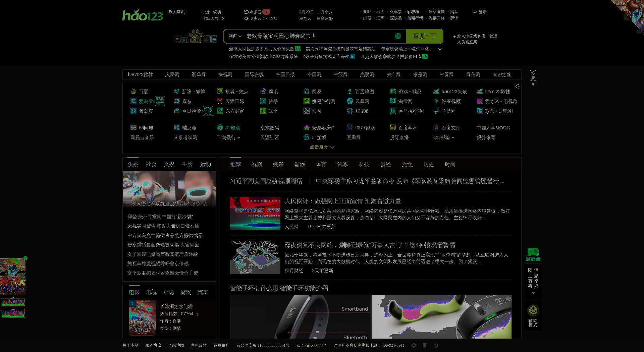The image size is (644, 352).
Task: Open the masked men news thumbnail
Action: point(169,189)
